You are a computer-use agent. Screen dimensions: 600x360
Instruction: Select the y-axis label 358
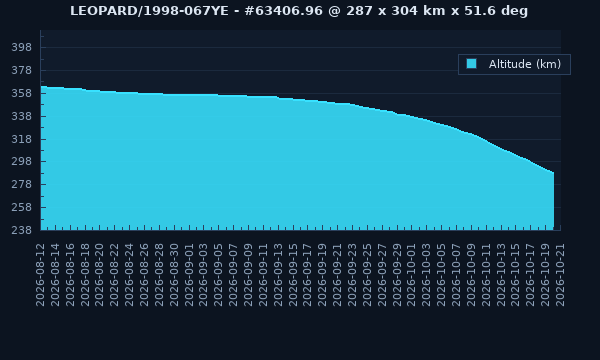[21, 93]
